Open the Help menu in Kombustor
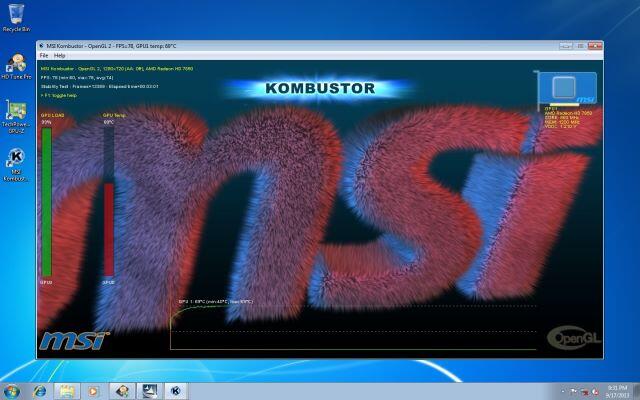The height and width of the screenshot is (400, 640). click(60, 56)
